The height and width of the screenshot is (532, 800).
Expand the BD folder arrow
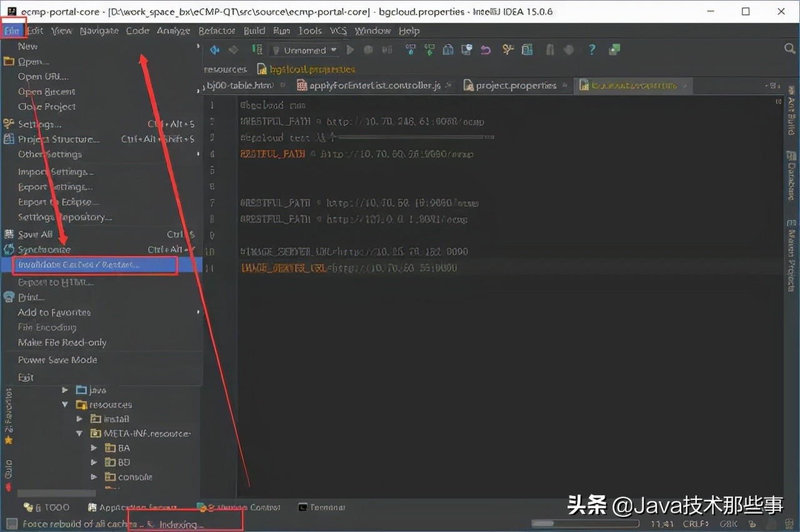[x=94, y=462]
